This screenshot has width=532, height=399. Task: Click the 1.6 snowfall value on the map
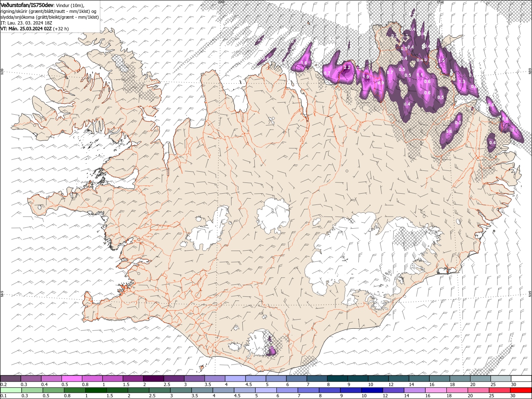coord(303,63)
